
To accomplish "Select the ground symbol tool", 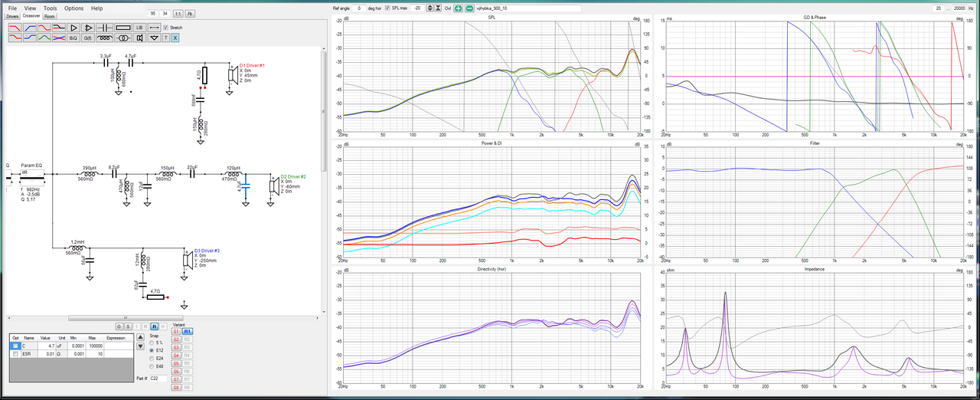I will [154, 38].
